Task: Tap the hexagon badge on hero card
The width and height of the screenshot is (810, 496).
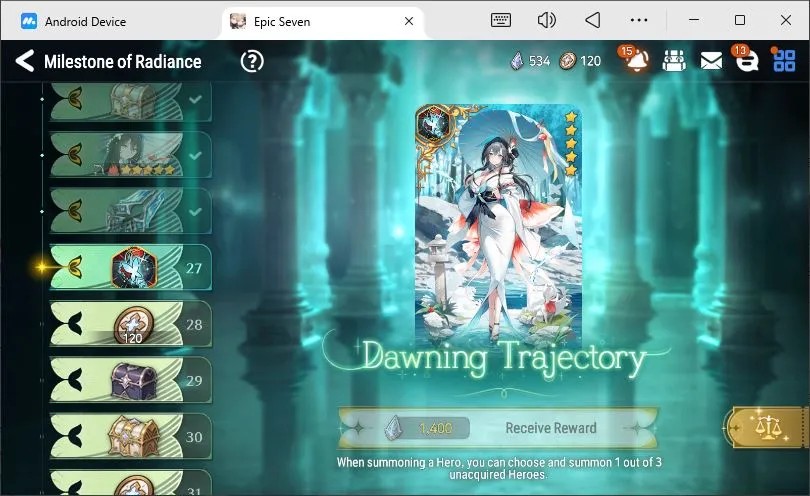Action: pyautogui.click(x=433, y=123)
